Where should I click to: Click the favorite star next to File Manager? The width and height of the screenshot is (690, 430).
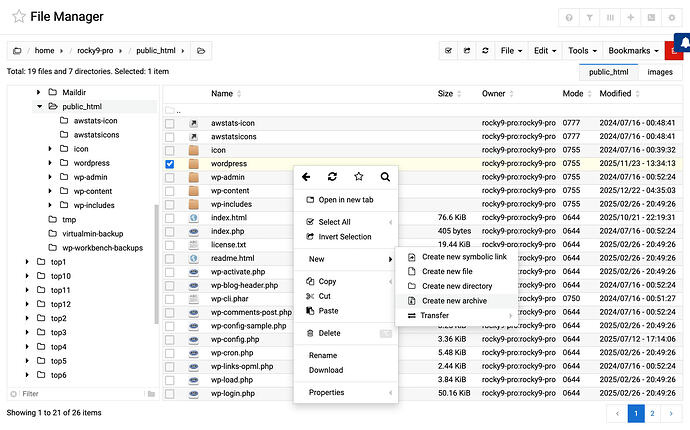click(19, 17)
